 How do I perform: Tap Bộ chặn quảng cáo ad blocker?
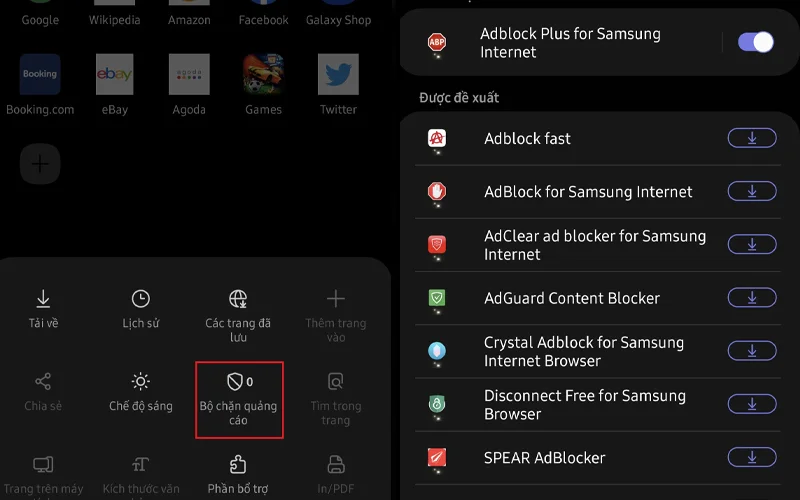[239, 399]
